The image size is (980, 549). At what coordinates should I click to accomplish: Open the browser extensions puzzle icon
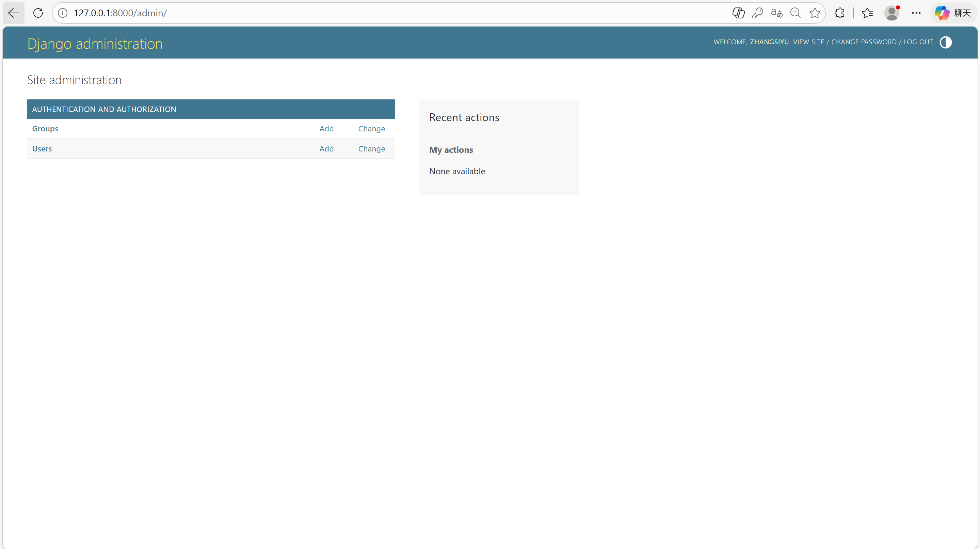840,13
